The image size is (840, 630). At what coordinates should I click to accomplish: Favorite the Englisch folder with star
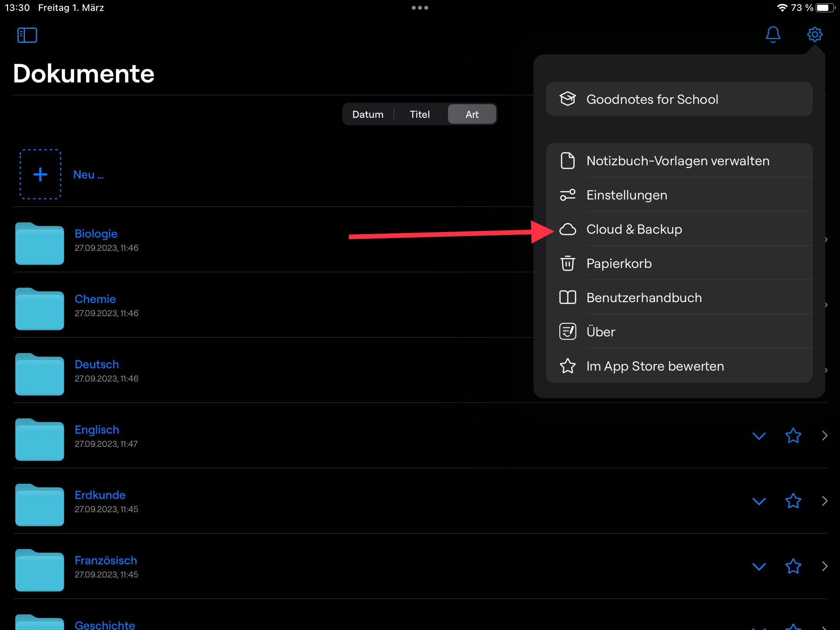click(x=793, y=436)
